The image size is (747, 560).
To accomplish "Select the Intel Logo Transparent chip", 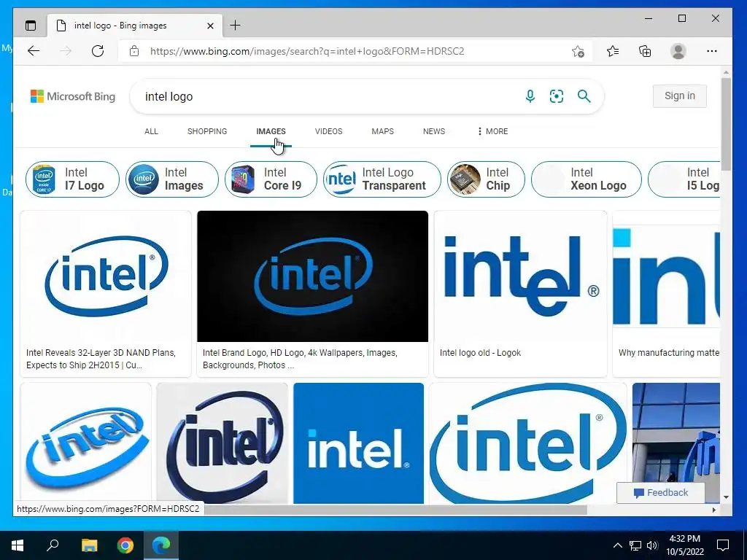I will [382, 179].
